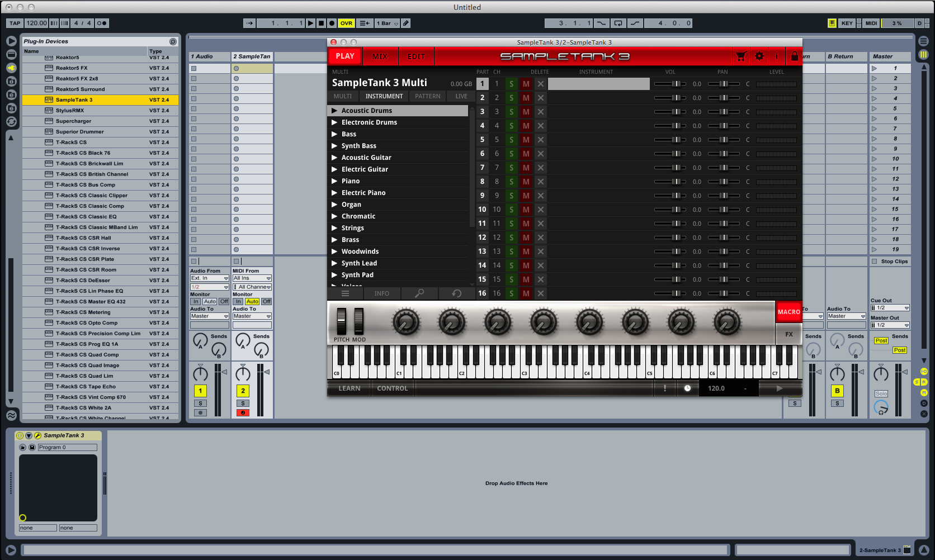Click the magnifier search icon in SampleTank
The height and width of the screenshot is (560, 935).
(419, 293)
